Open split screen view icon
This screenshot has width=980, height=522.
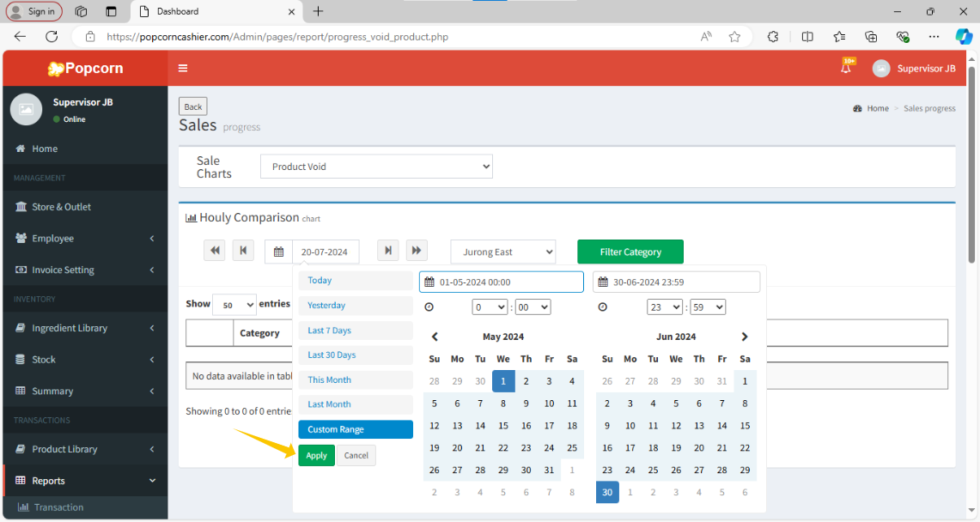coord(807,37)
